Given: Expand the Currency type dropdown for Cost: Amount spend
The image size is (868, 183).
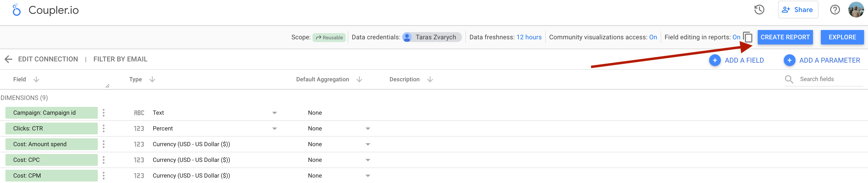Looking at the screenshot, I should click(x=275, y=144).
